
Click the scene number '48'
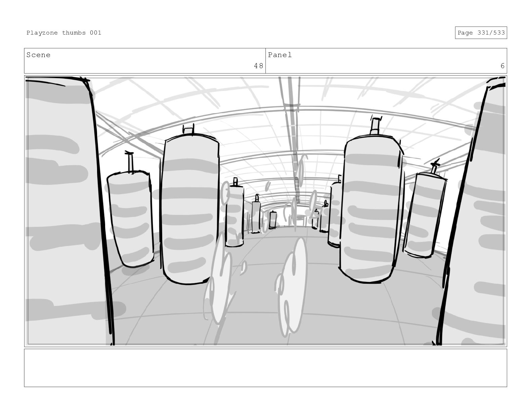[259, 66]
